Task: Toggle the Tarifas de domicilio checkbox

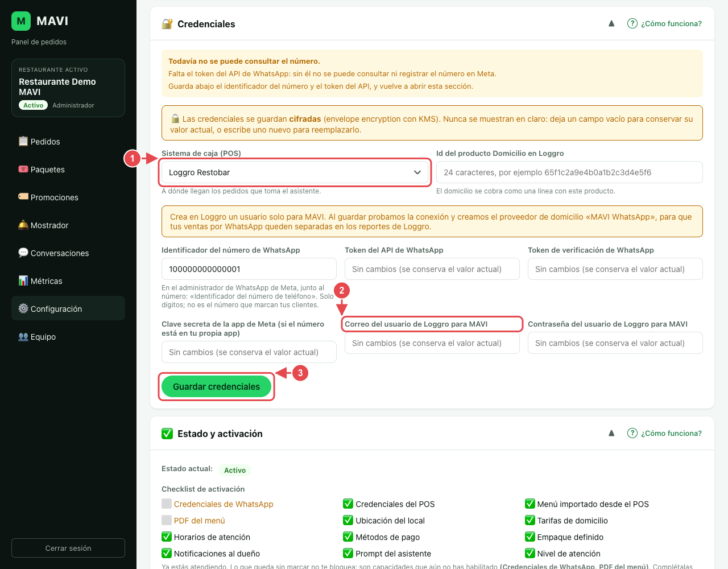Action: tap(530, 520)
